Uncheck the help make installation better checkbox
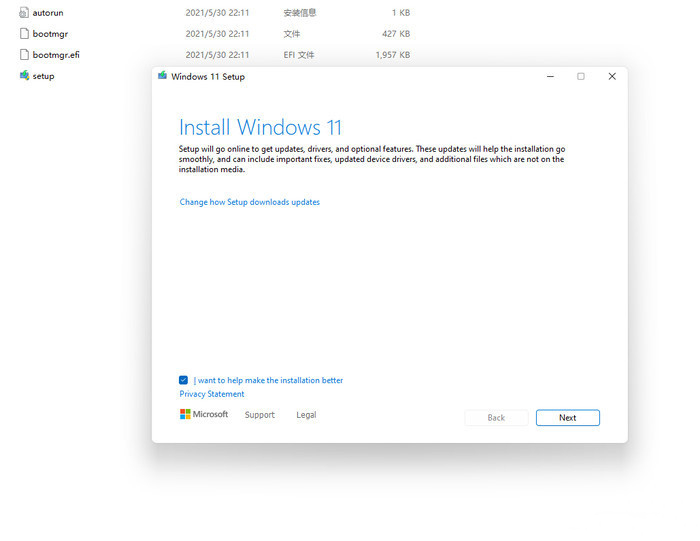 point(184,380)
